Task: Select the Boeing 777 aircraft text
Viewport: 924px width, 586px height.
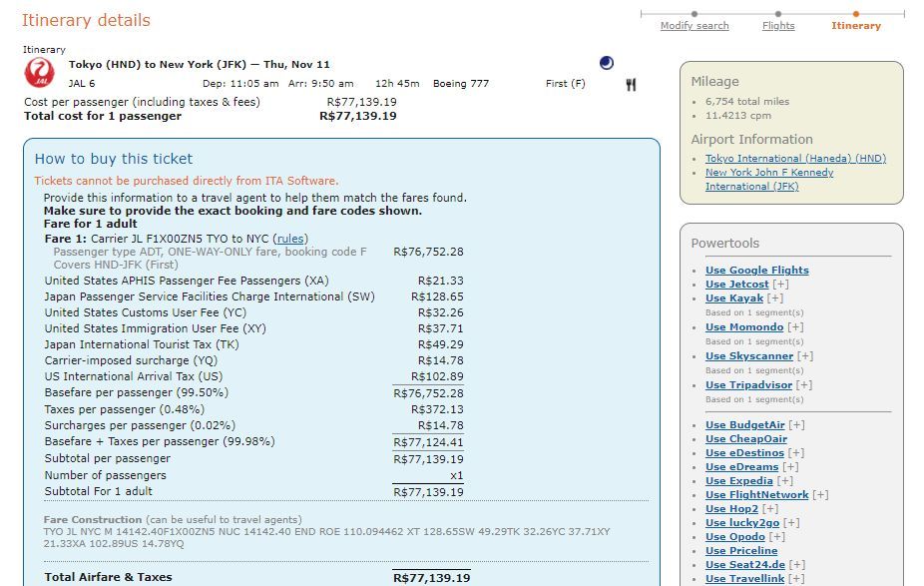Action: (x=461, y=84)
